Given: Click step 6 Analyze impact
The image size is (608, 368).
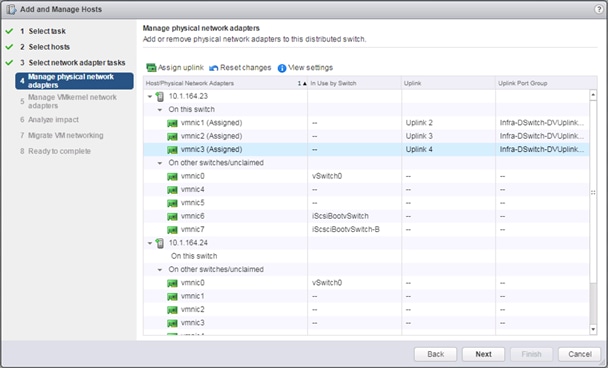Looking at the screenshot, I should tap(53, 120).
